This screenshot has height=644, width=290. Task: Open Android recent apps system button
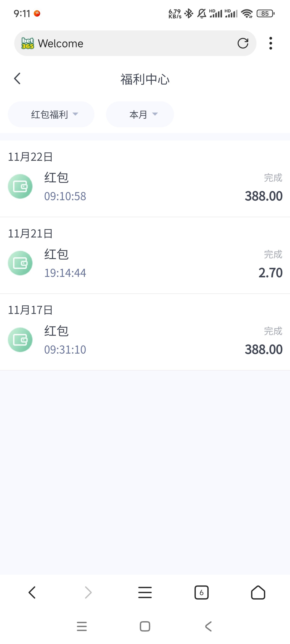pos(82,626)
